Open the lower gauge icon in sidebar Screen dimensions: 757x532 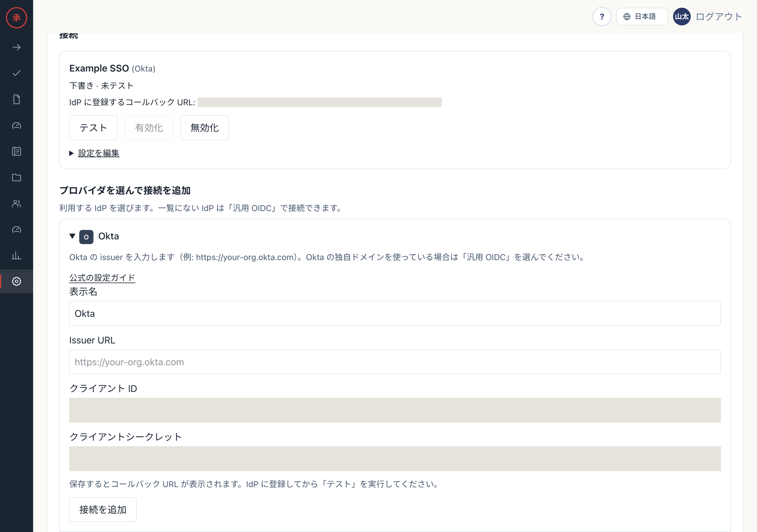pos(17,230)
